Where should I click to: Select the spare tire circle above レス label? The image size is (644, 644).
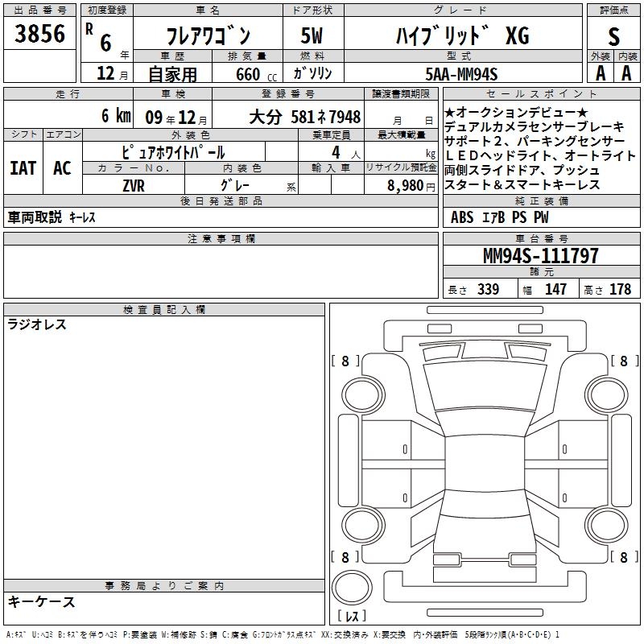pyautogui.click(x=351, y=588)
